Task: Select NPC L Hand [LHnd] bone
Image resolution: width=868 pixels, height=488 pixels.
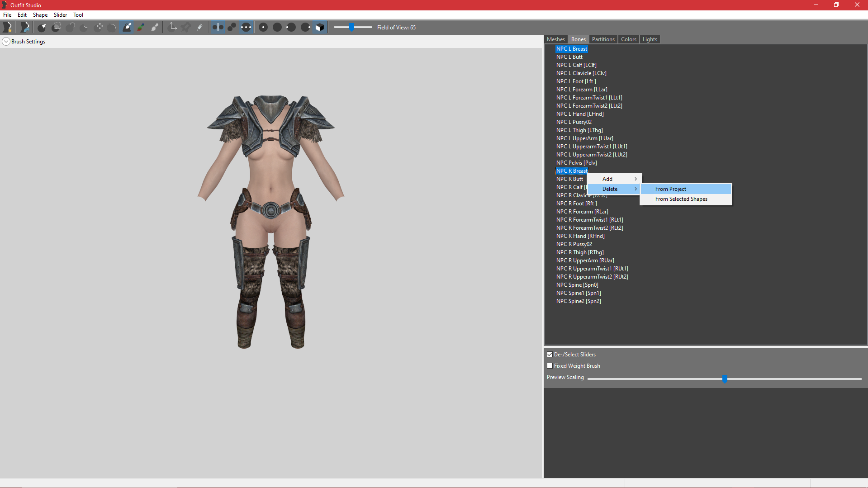Action: pos(580,114)
